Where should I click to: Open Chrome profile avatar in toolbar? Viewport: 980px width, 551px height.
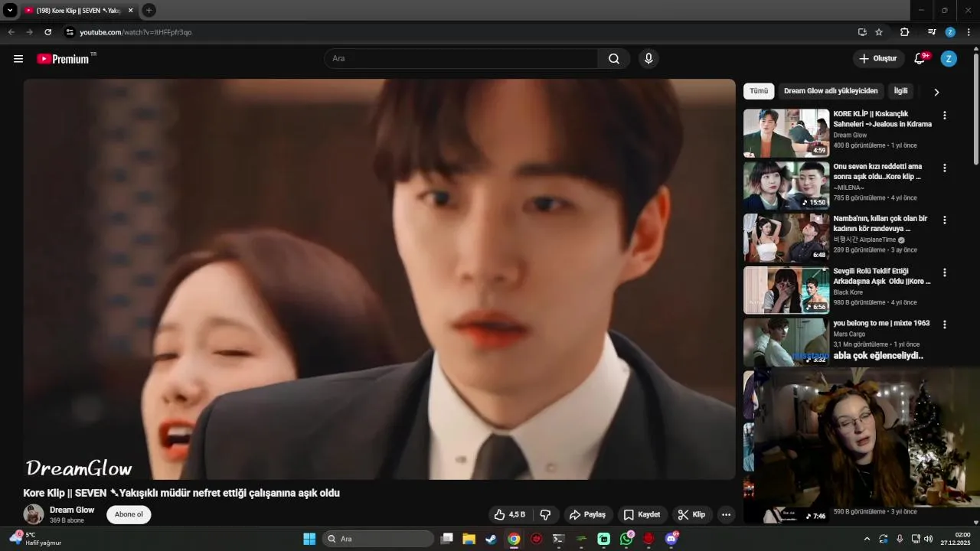click(950, 32)
